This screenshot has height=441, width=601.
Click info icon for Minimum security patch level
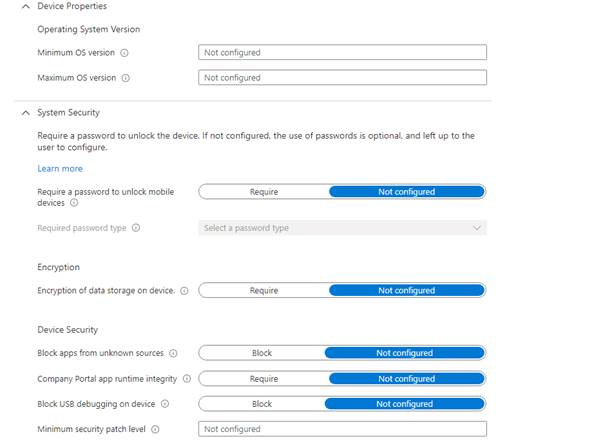point(156,429)
